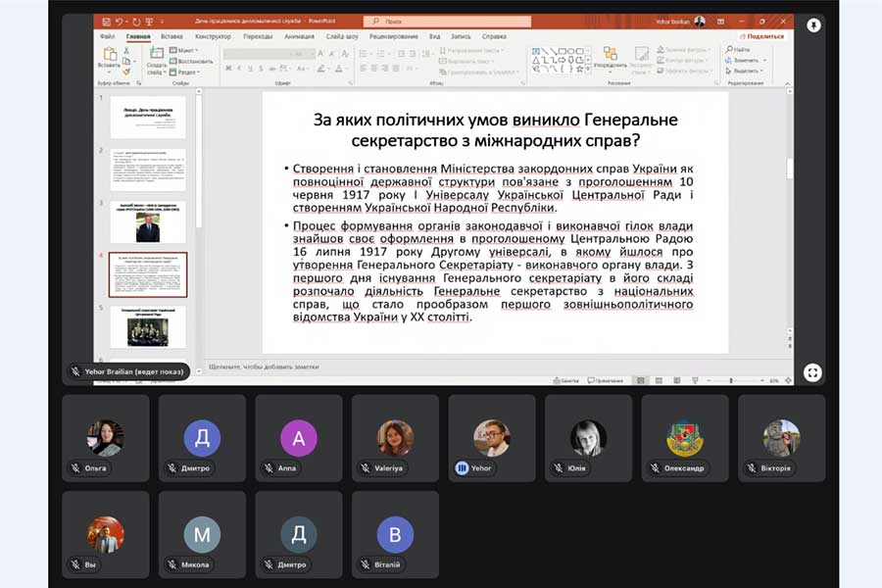Switch to the Slide Show (Слайд-шоу) tab

tap(342, 36)
